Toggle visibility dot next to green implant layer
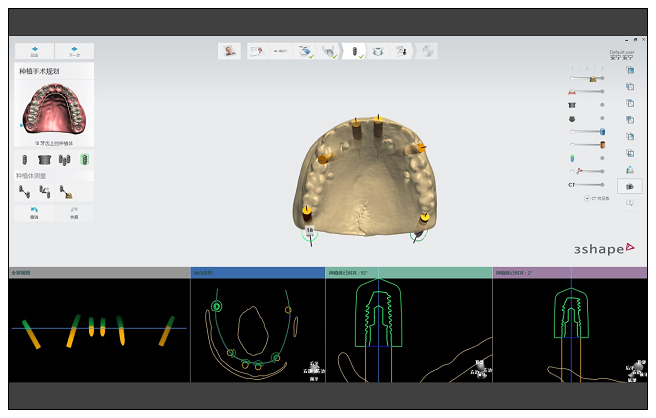The width and height of the screenshot is (656, 418). [602, 158]
